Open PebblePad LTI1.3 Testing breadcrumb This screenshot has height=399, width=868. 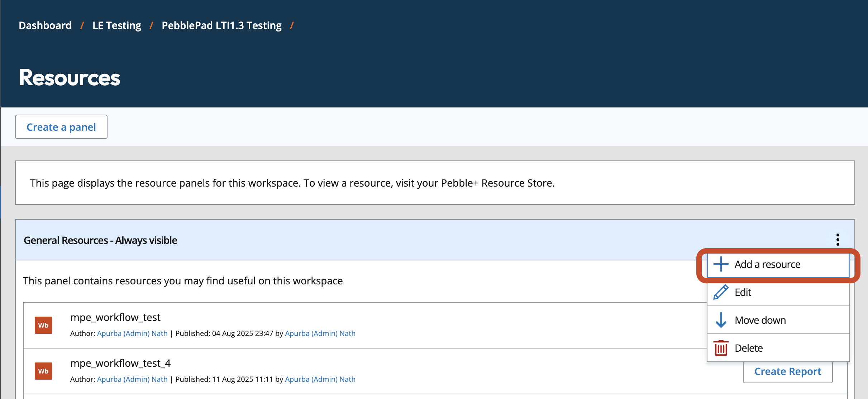[221, 25]
